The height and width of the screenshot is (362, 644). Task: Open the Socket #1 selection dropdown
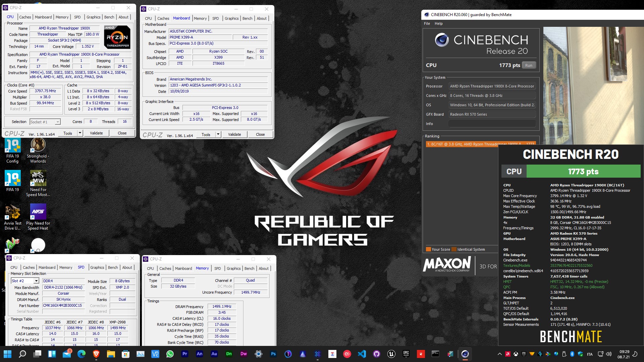tap(45, 122)
